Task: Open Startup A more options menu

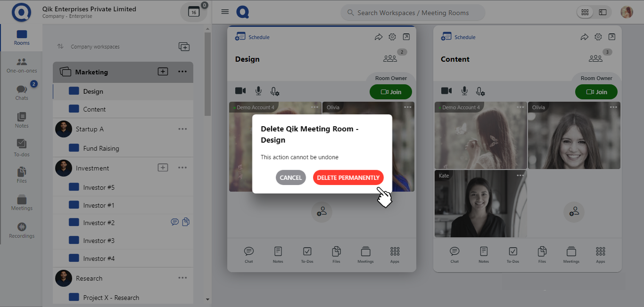Action: point(182,129)
